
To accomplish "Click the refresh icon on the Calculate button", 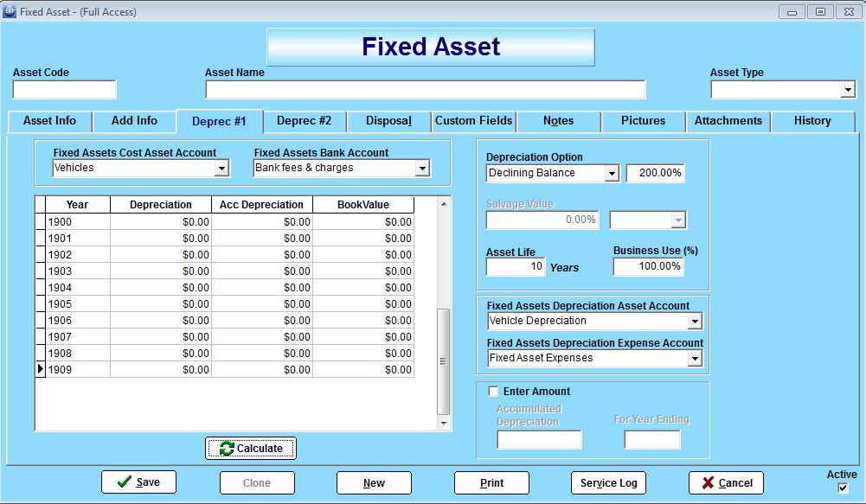I will pos(227,448).
